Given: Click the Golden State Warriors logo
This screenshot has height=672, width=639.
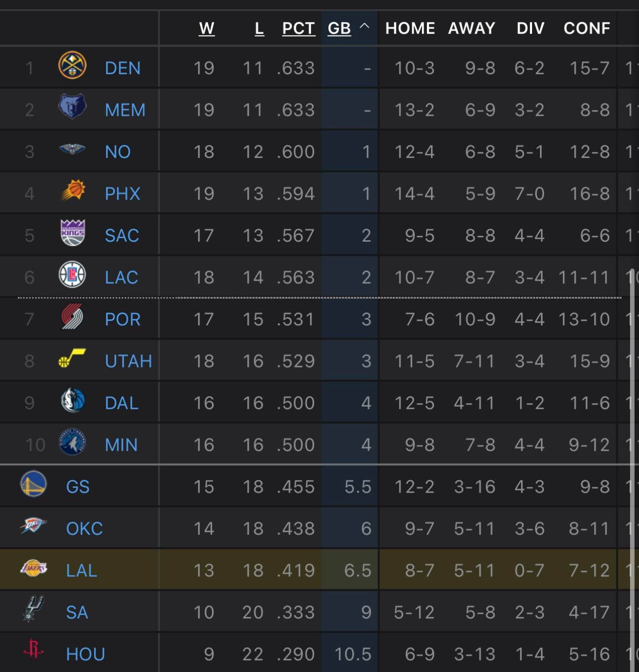Looking at the screenshot, I should coord(34,484).
